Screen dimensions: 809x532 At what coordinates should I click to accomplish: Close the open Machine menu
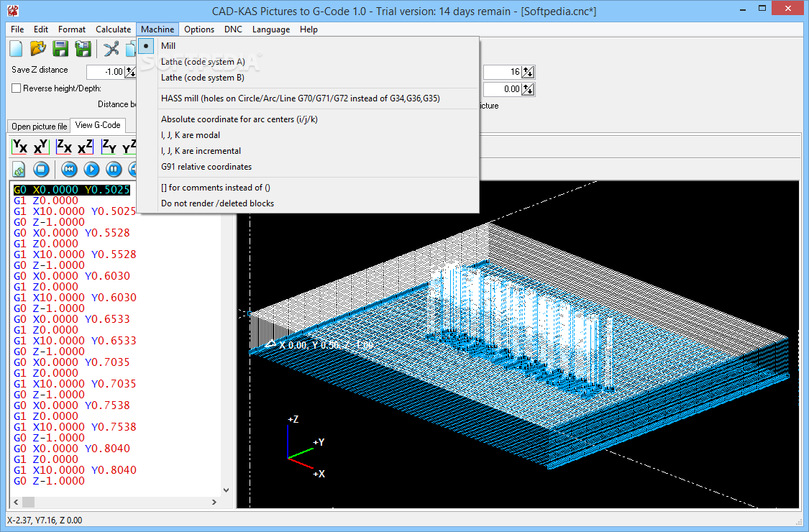tap(157, 29)
